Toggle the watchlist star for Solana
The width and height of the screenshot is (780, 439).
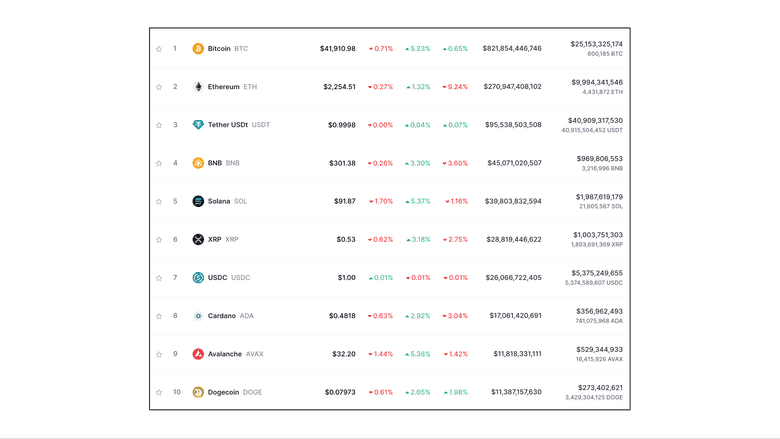tap(159, 201)
